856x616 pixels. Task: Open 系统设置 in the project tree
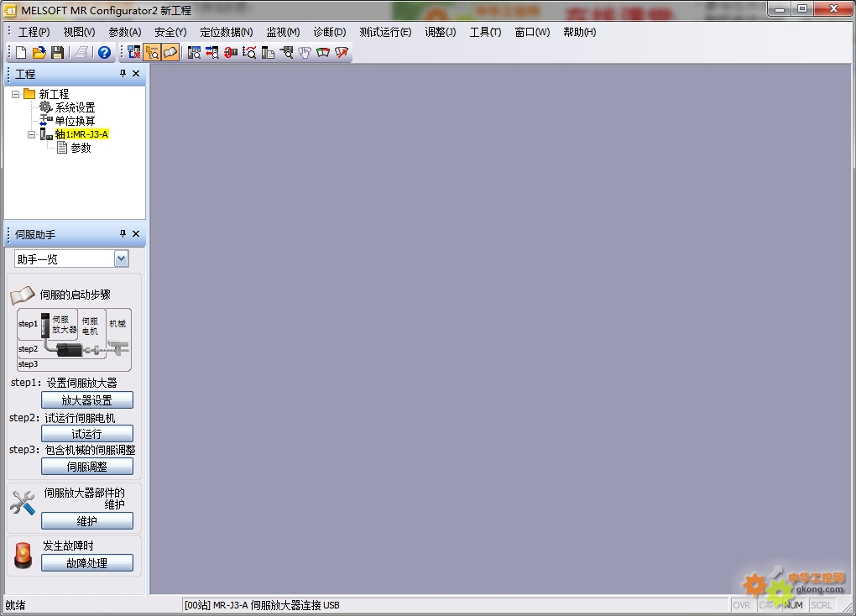tap(75, 107)
